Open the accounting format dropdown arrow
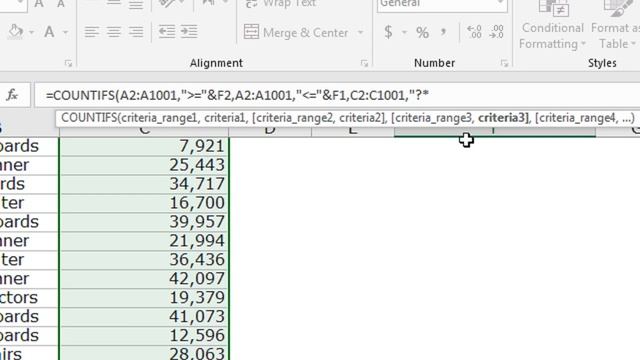The image size is (640, 360). pyautogui.click(x=404, y=32)
